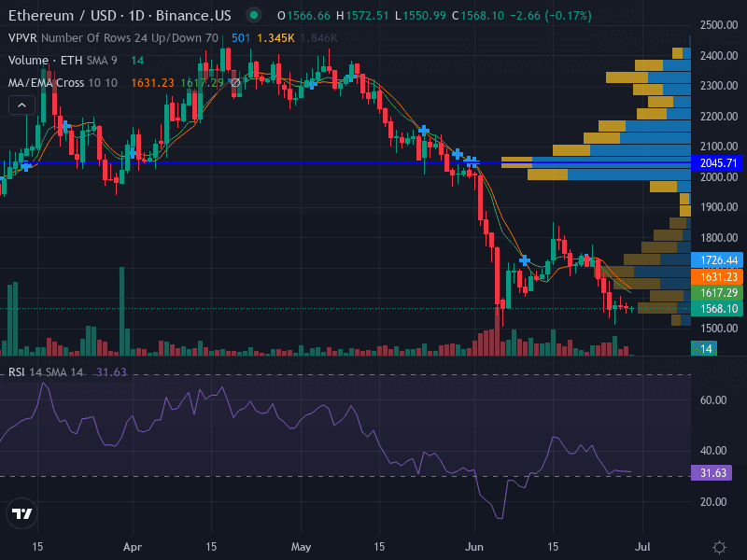Click the 2400.00 price axis label
The image size is (747, 560).
click(x=719, y=56)
